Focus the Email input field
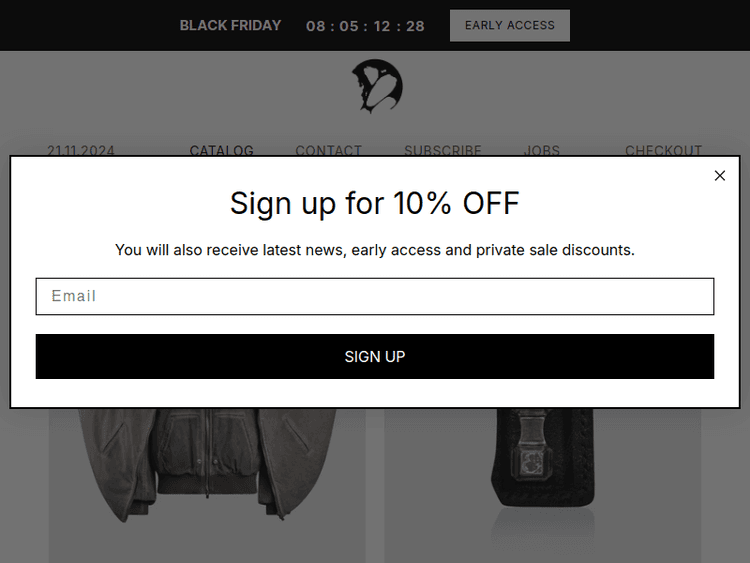750x563 pixels. click(375, 297)
